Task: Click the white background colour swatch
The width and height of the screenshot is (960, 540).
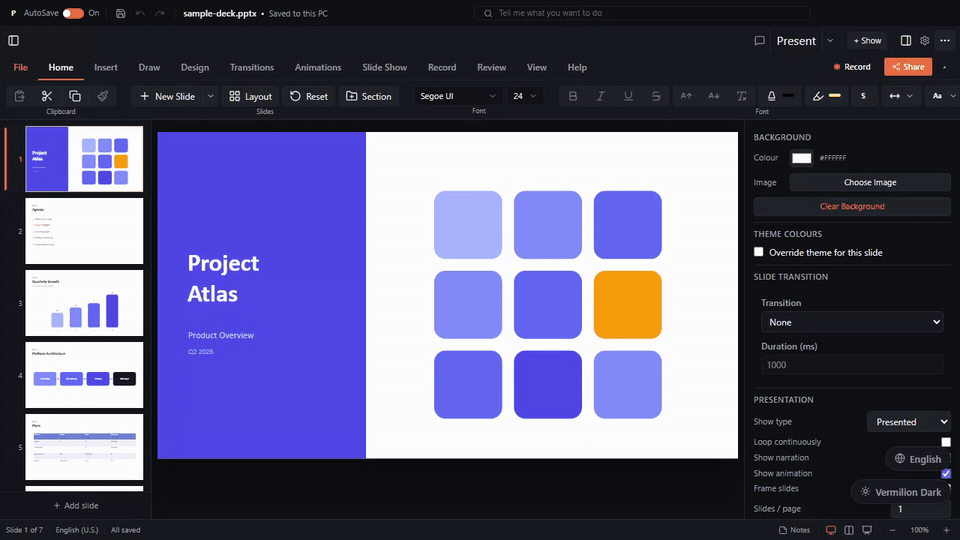Action: [801, 158]
